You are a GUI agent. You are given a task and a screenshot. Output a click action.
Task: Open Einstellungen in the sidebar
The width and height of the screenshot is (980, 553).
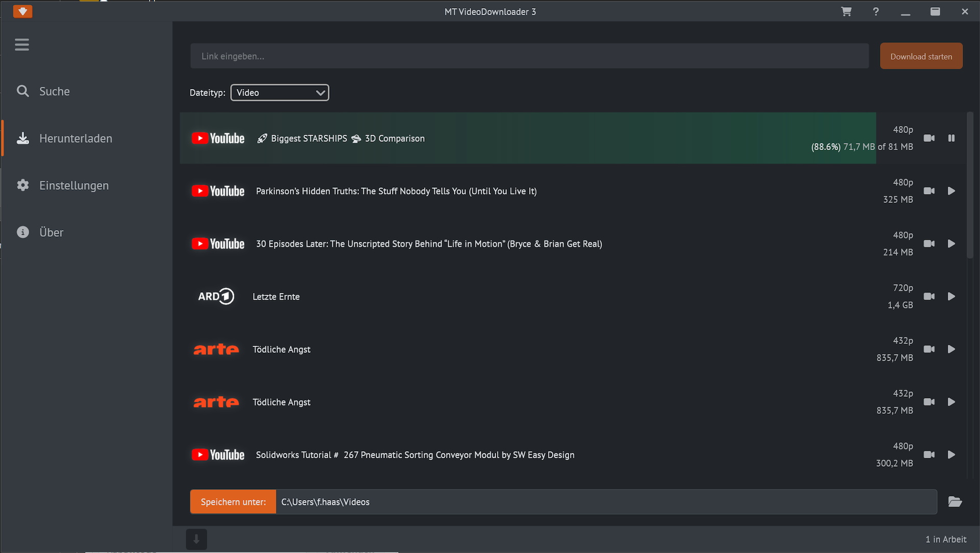pyautogui.click(x=73, y=185)
